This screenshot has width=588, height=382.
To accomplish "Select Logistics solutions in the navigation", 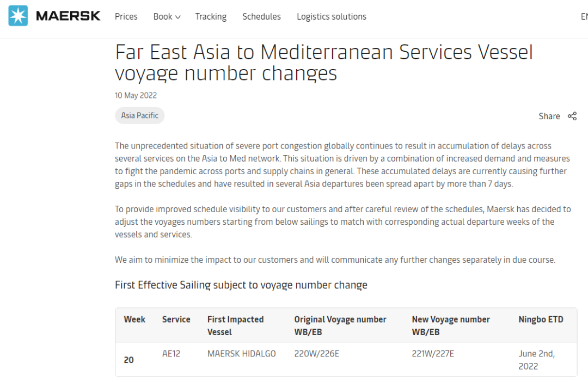I will coord(331,17).
